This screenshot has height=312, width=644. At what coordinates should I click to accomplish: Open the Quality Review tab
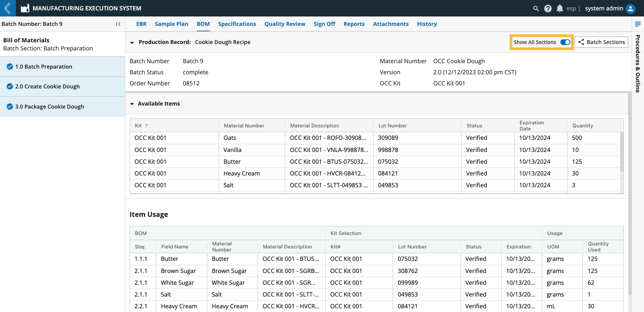click(x=285, y=24)
